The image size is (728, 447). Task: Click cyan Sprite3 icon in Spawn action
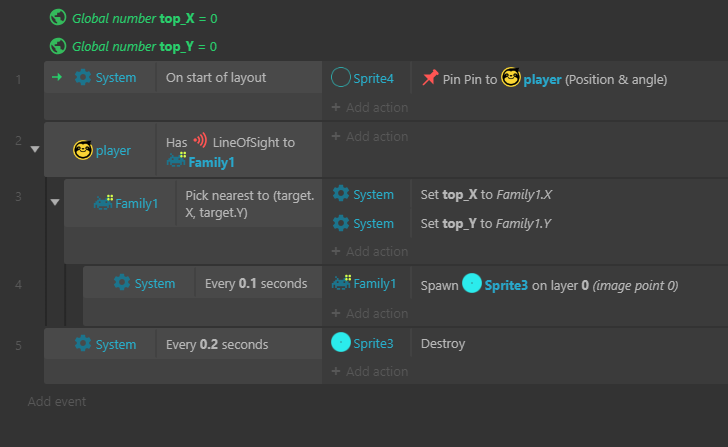click(472, 283)
